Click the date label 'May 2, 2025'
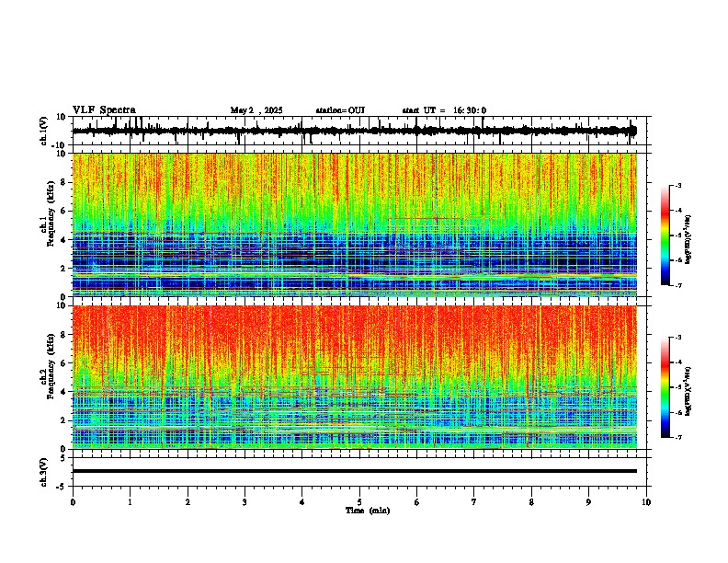 [256, 110]
